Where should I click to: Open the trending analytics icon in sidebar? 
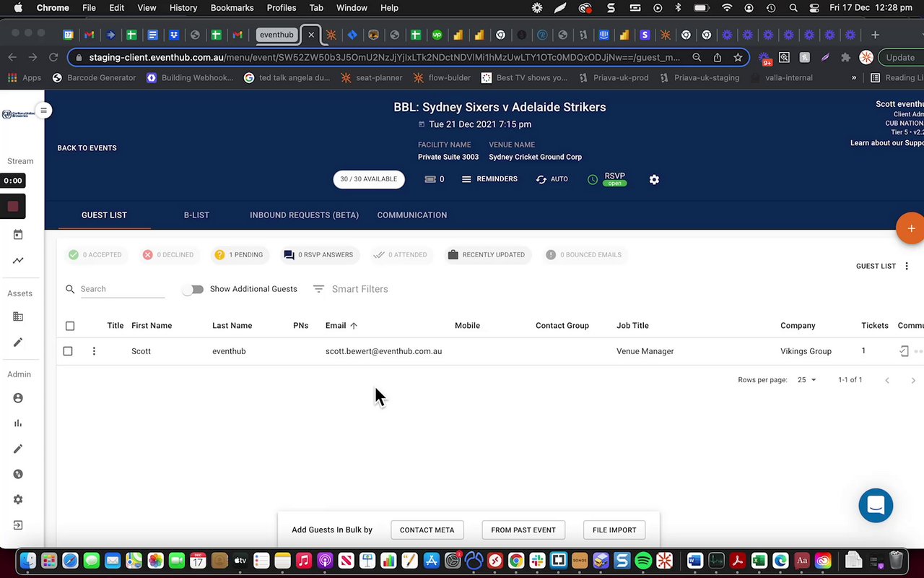pos(18,260)
